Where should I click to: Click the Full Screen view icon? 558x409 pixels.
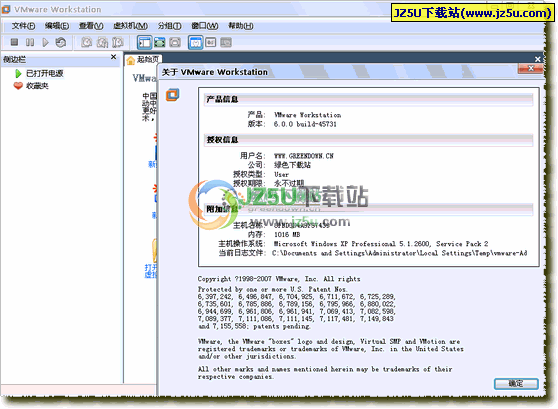tap(160, 43)
